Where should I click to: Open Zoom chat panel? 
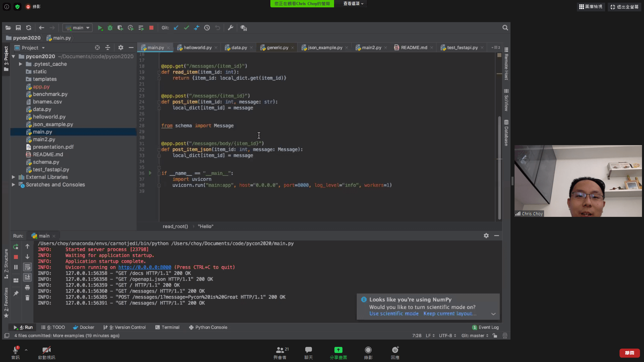pyautogui.click(x=309, y=353)
